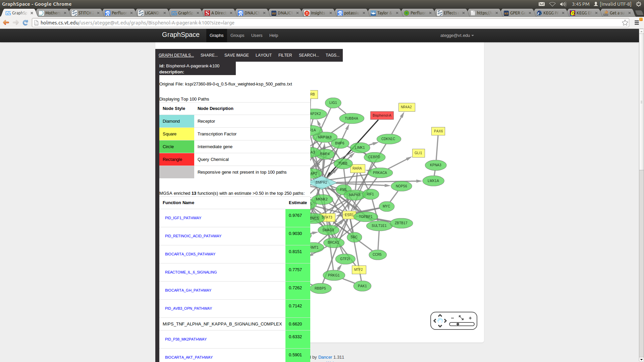Image resolution: width=644 pixels, height=362 pixels.
Task: Select the red Bisphenol-A query node
Action: (x=382, y=115)
